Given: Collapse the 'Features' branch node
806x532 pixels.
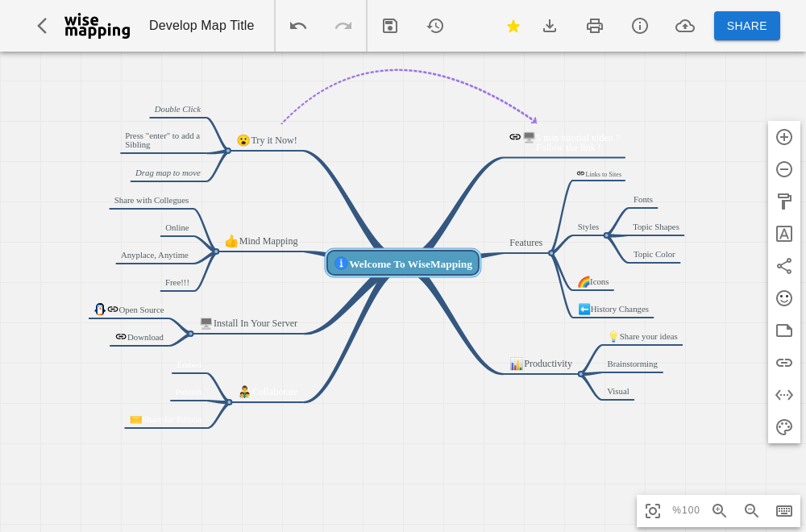Looking at the screenshot, I should [x=551, y=253].
